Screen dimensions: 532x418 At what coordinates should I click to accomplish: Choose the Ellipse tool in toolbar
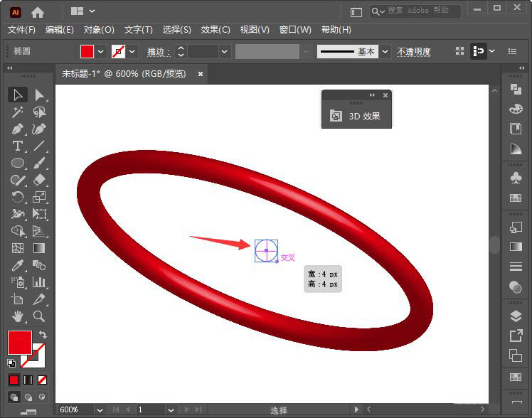click(18, 163)
